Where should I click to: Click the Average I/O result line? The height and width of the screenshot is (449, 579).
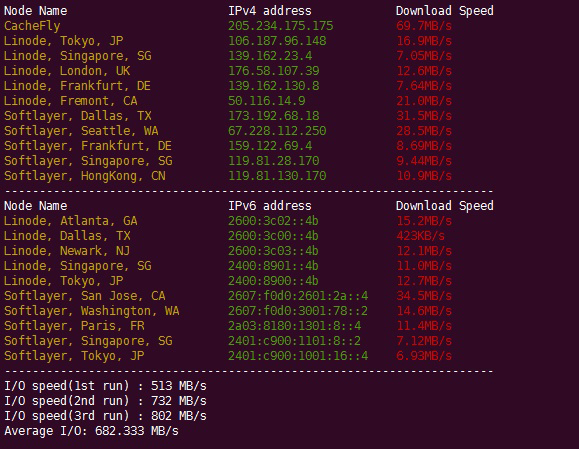(x=91, y=431)
